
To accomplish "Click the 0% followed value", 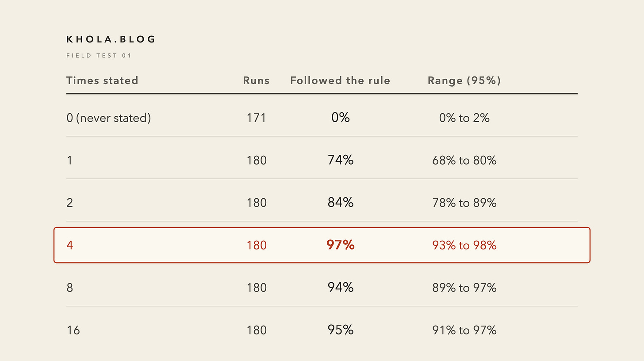I will point(341,117).
